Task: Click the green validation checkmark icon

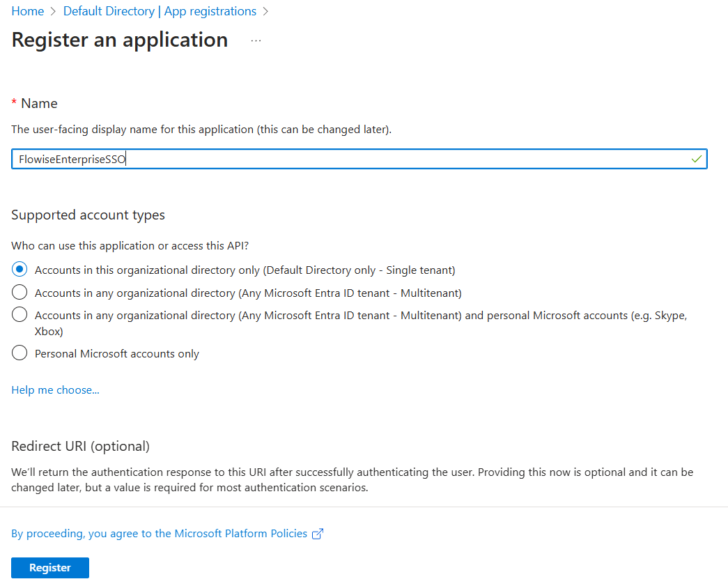Action: [696, 159]
